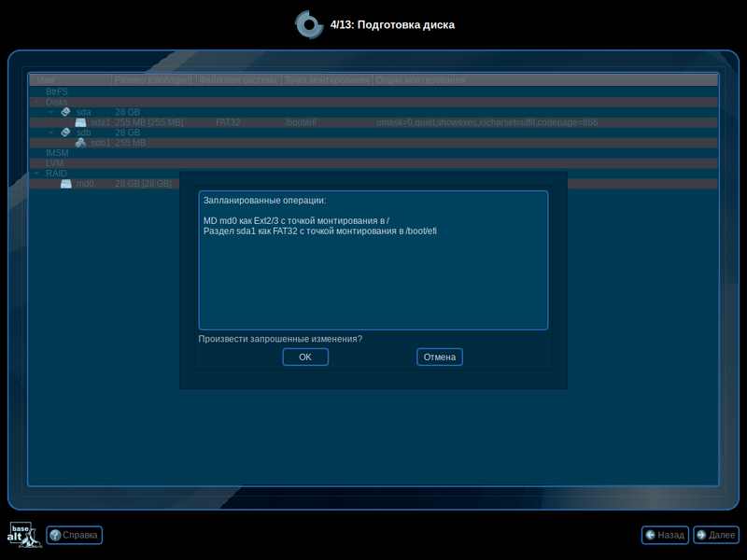Click the umask mount options cell

tap(486, 122)
